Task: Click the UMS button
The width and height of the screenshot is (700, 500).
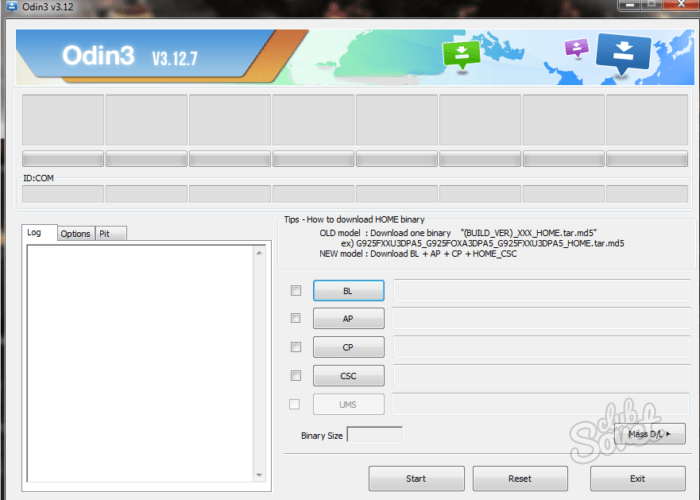Action: tap(348, 404)
